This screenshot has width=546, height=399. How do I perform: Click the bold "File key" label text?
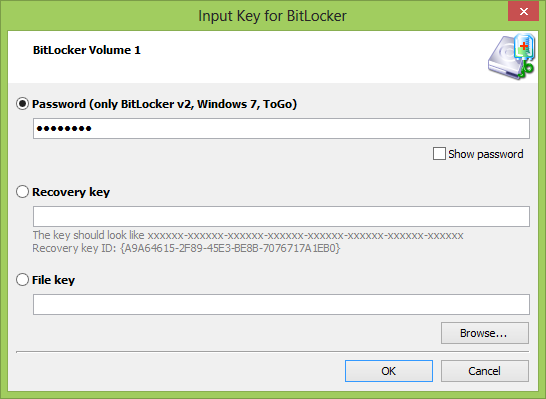point(53,280)
